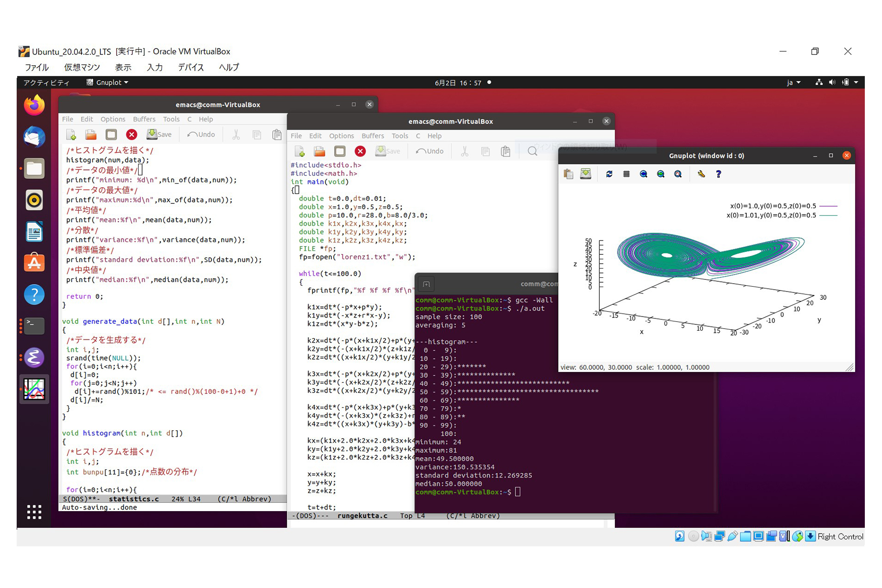This screenshot has height=588, width=882.
Task: Click Gnuplot previous zoom icon
Action: tap(643, 174)
